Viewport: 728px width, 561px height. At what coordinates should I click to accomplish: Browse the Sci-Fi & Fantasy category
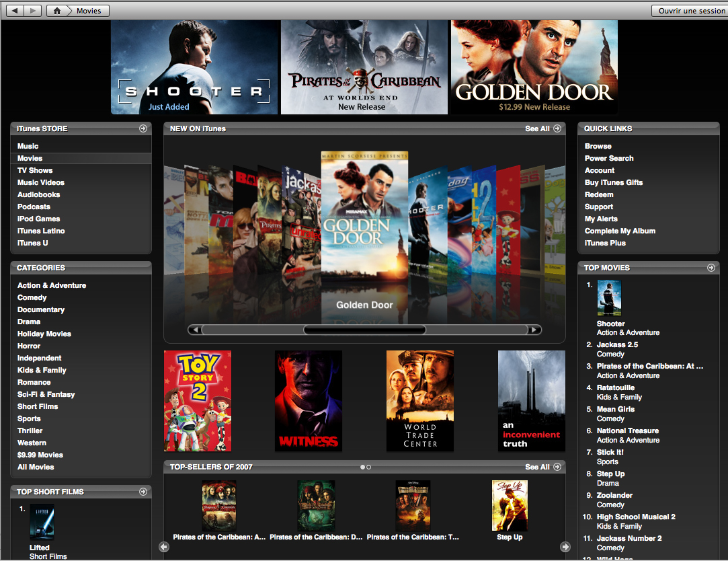tap(46, 394)
